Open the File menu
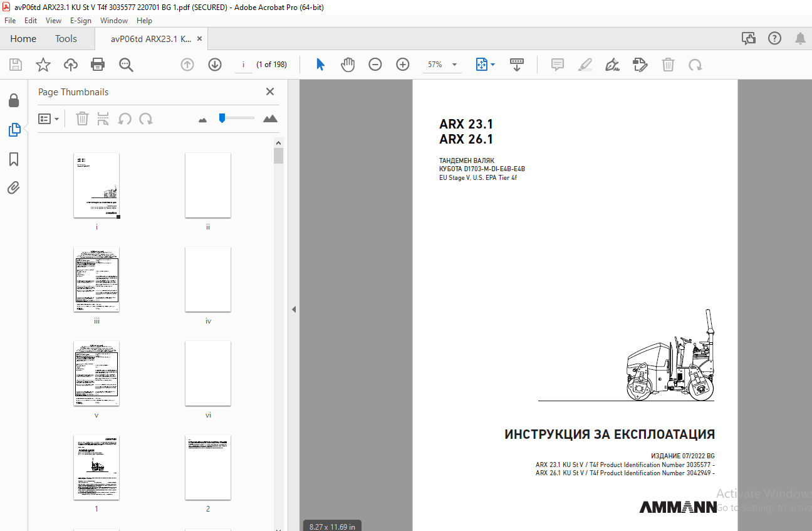812x531 pixels. point(10,21)
